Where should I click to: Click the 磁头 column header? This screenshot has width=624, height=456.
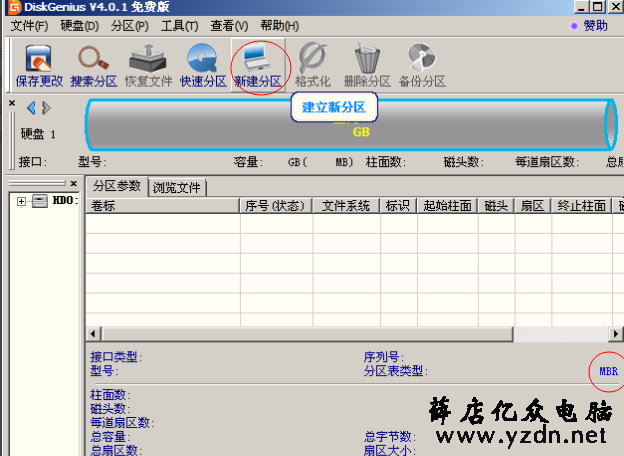[496, 206]
